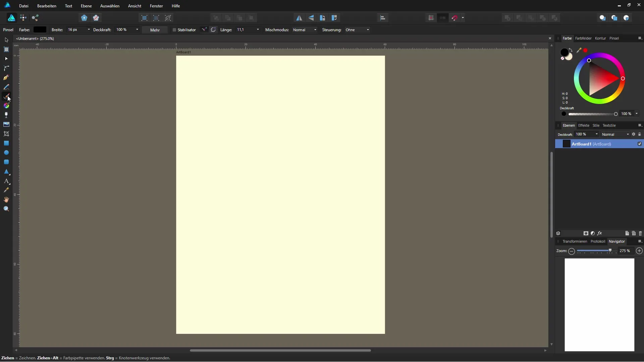
Task: Open brush Deckkraft dropdown in context bar
Action: click(137, 30)
